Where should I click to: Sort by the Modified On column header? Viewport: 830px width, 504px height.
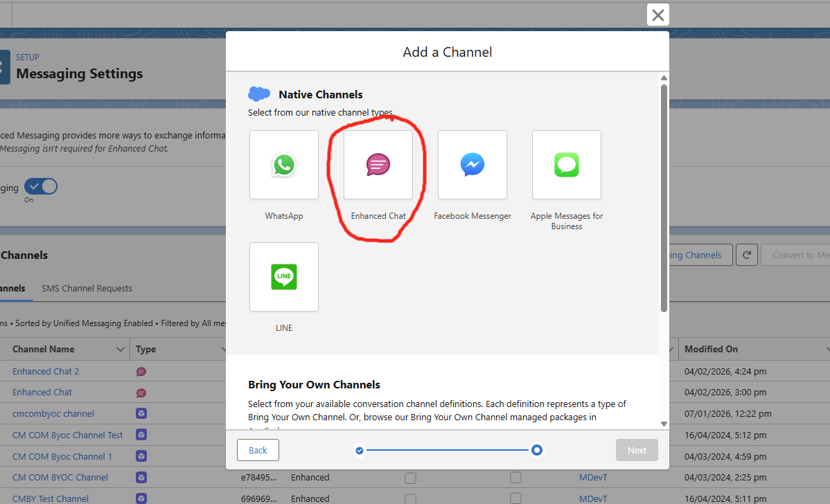pyautogui.click(x=711, y=350)
